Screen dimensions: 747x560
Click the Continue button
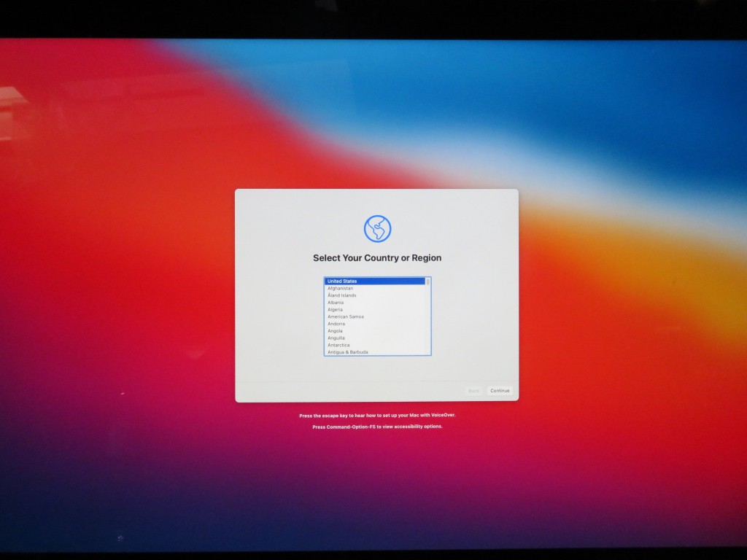click(x=500, y=391)
